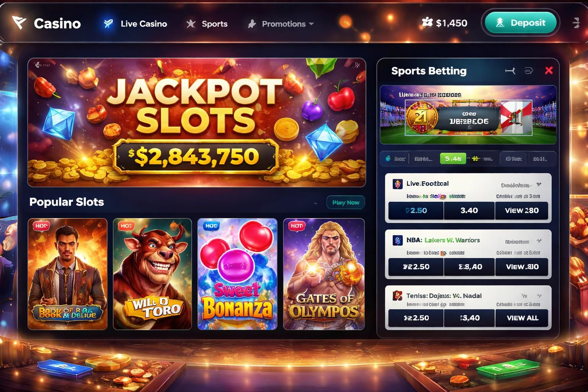Click the Live Football league icon
This screenshot has width=588, height=392.
point(397,184)
